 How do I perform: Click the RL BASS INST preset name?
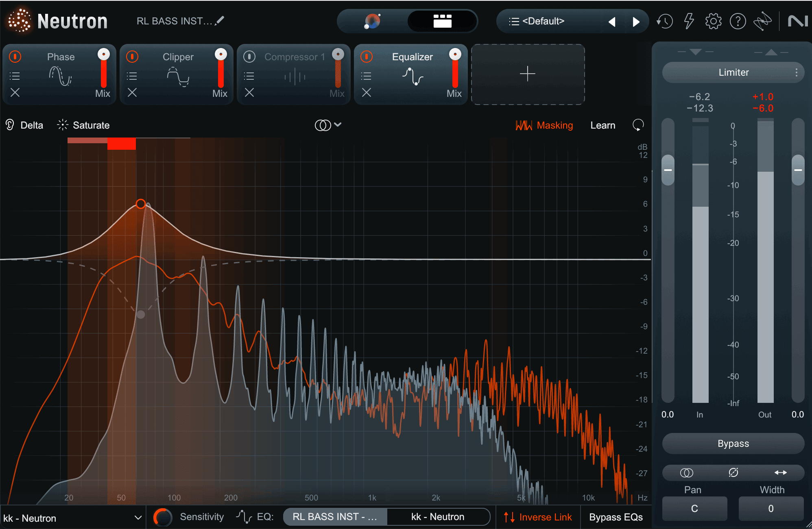(x=175, y=21)
